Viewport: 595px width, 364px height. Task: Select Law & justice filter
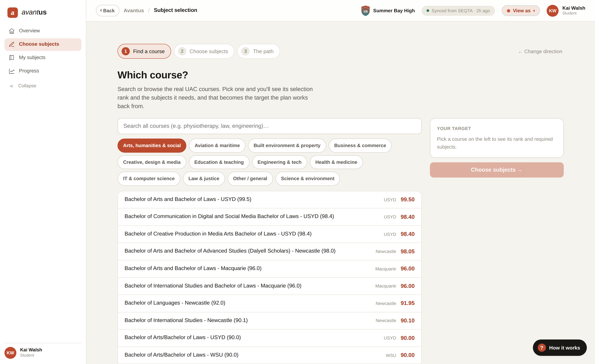(204, 178)
